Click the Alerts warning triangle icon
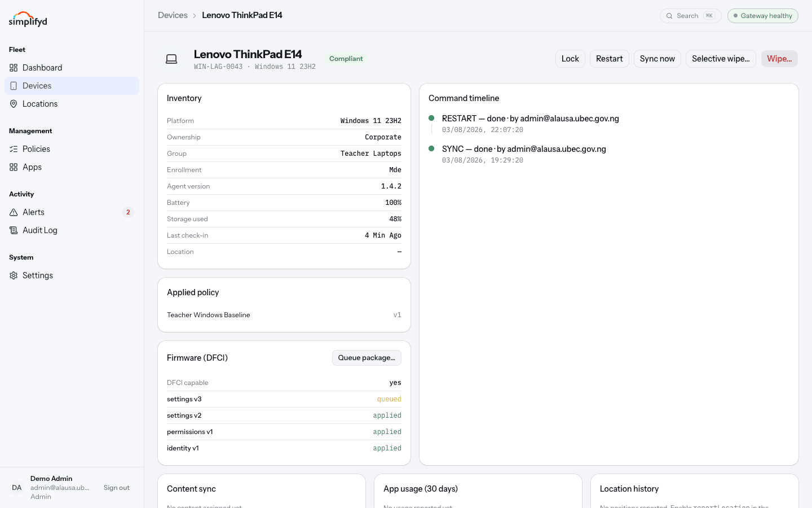Image resolution: width=812 pixels, height=508 pixels. pyautogui.click(x=14, y=212)
